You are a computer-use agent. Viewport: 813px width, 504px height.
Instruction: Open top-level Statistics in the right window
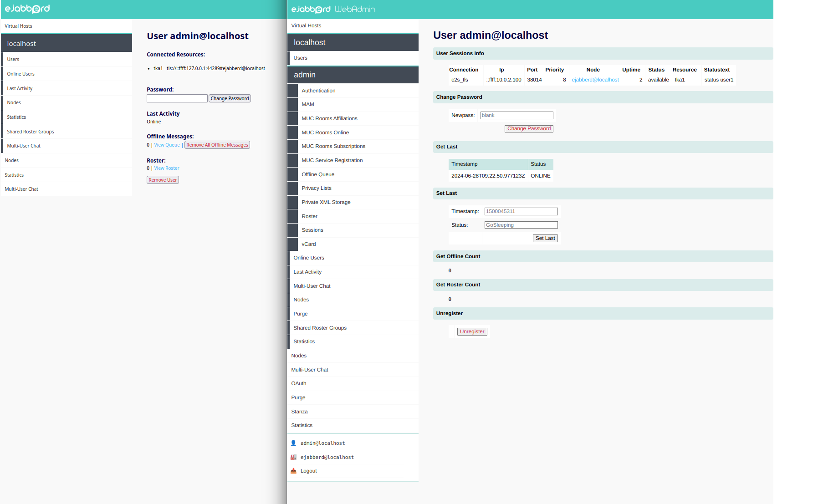point(302,425)
